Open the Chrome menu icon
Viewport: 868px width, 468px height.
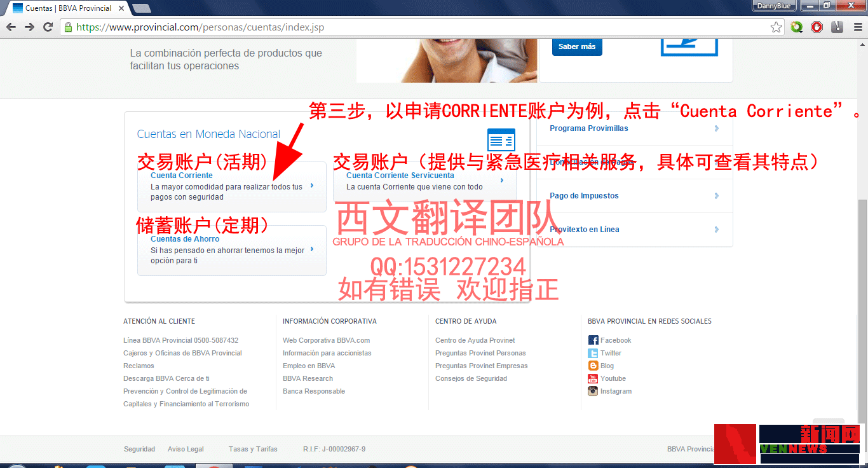(x=857, y=27)
